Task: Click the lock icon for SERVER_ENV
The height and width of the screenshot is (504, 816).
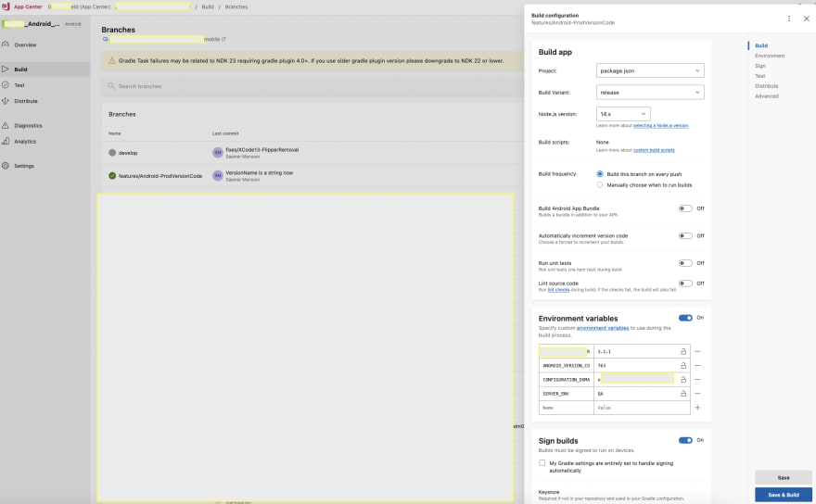Action: [683, 394]
